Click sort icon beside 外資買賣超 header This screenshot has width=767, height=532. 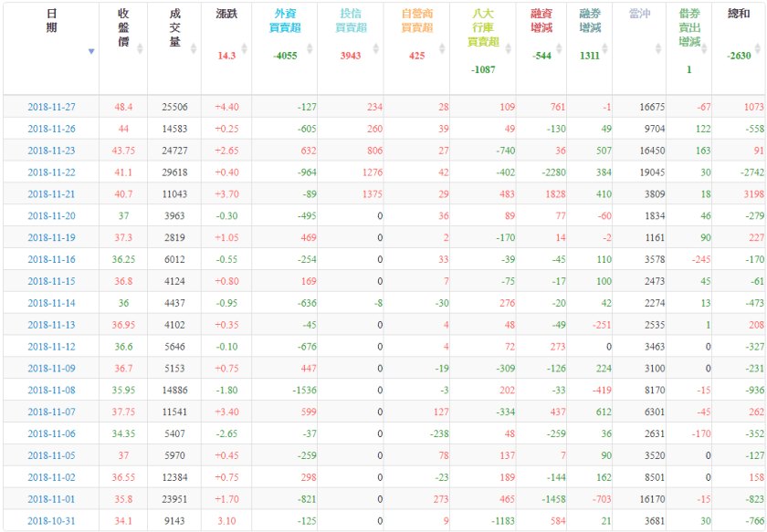coord(309,48)
